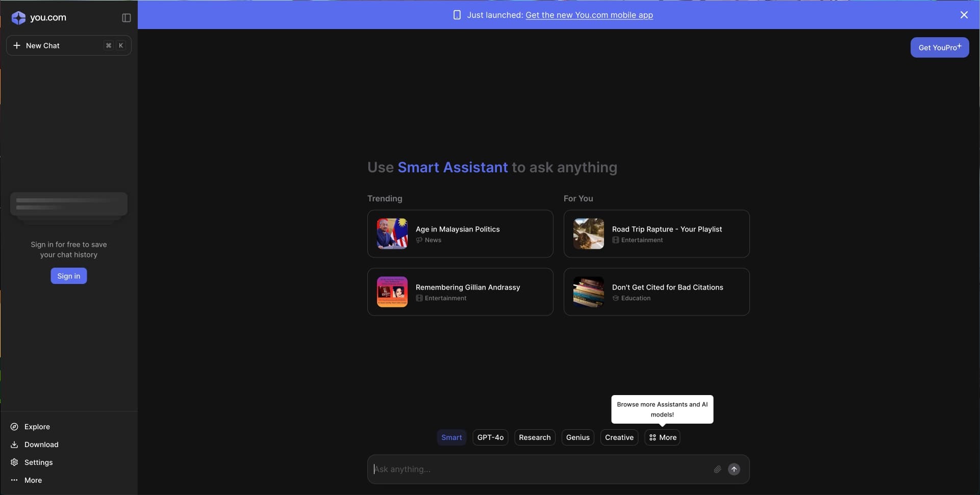Click Entertainment icon under Road Trip Rapture
Viewport: 980px width, 495px height.
616,240
